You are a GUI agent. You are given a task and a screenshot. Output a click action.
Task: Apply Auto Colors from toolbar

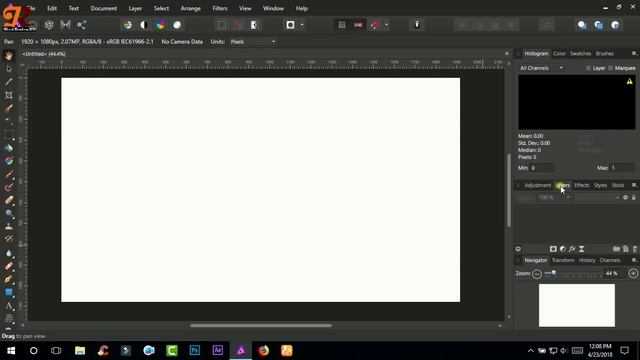tap(160, 25)
